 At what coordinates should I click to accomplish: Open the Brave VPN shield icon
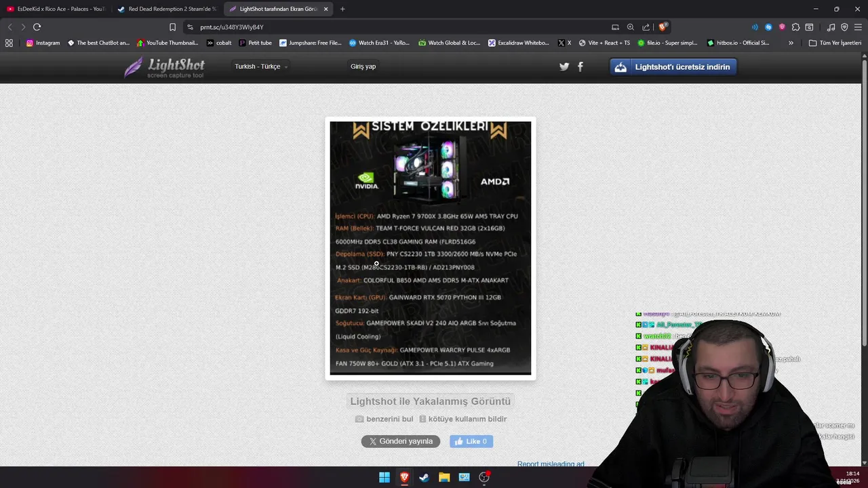[844, 27]
